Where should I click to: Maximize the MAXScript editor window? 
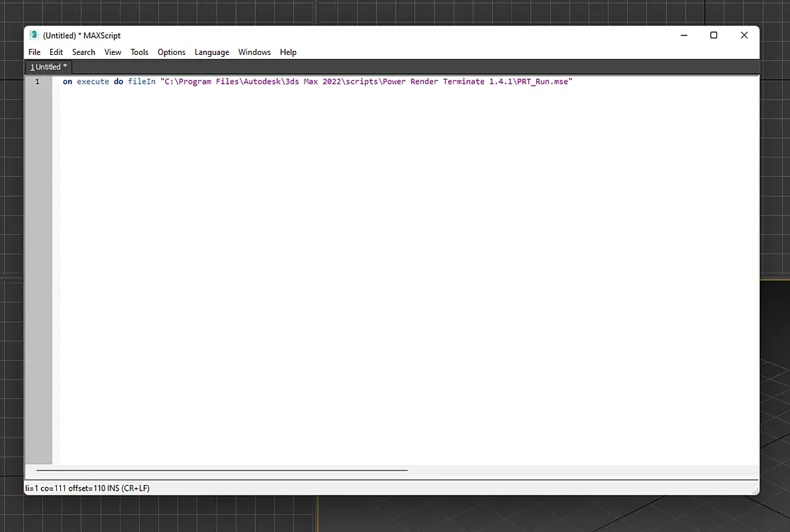point(714,35)
